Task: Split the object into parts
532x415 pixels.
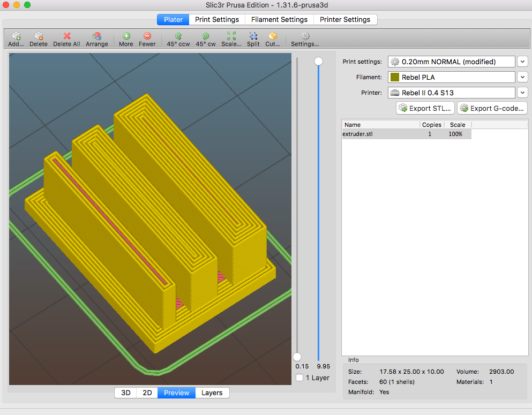Action: (x=253, y=39)
